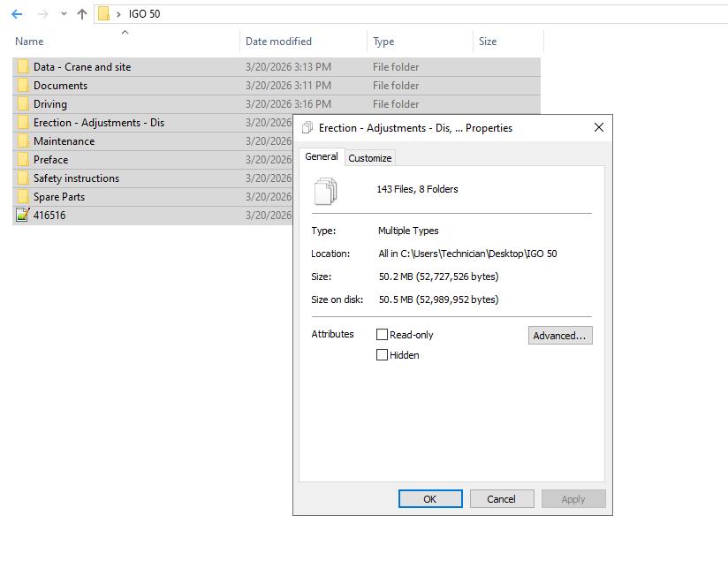
Task: Select the 'Driving' folder name
Action: point(50,104)
